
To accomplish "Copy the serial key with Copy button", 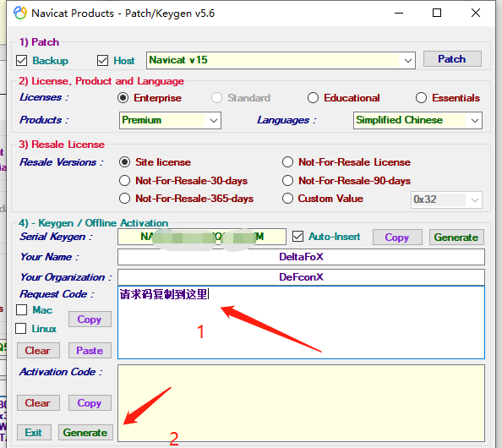I will 397,238.
